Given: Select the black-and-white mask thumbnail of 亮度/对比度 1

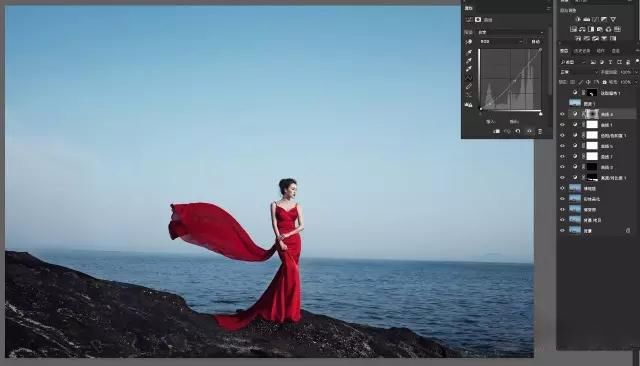Looking at the screenshot, I should pos(592,178).
